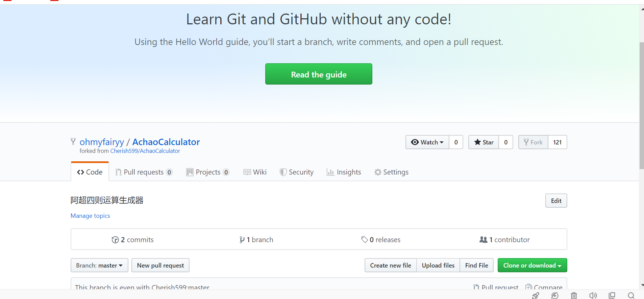Click the Wiki book icon
Image resolution: width=644 pixels, height=299 pixels.
tap(247, 172)
